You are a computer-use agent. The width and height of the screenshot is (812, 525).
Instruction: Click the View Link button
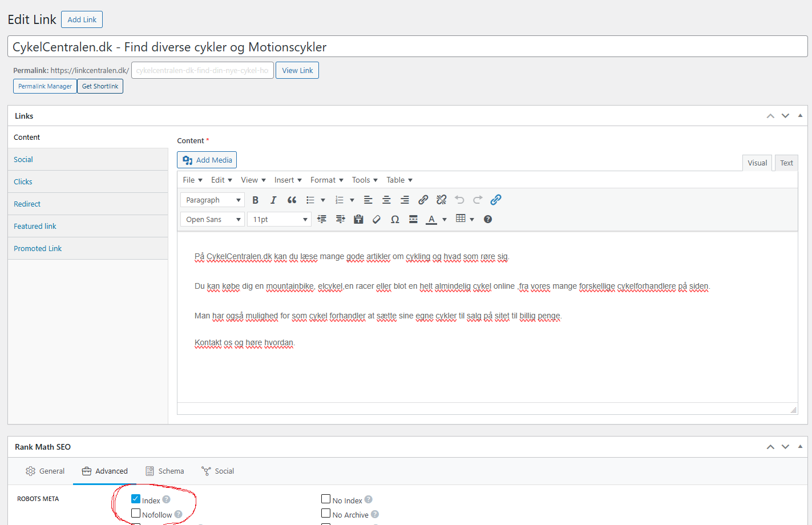(297, 71)
